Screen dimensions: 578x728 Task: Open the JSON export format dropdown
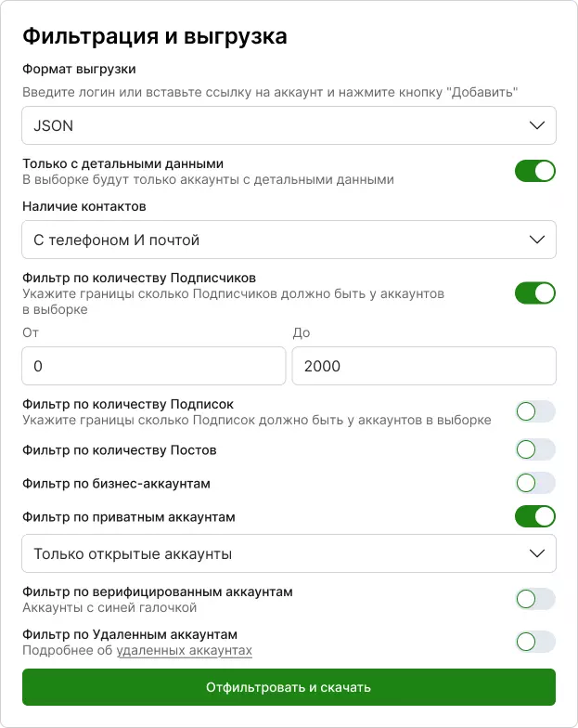coord(289,125)
